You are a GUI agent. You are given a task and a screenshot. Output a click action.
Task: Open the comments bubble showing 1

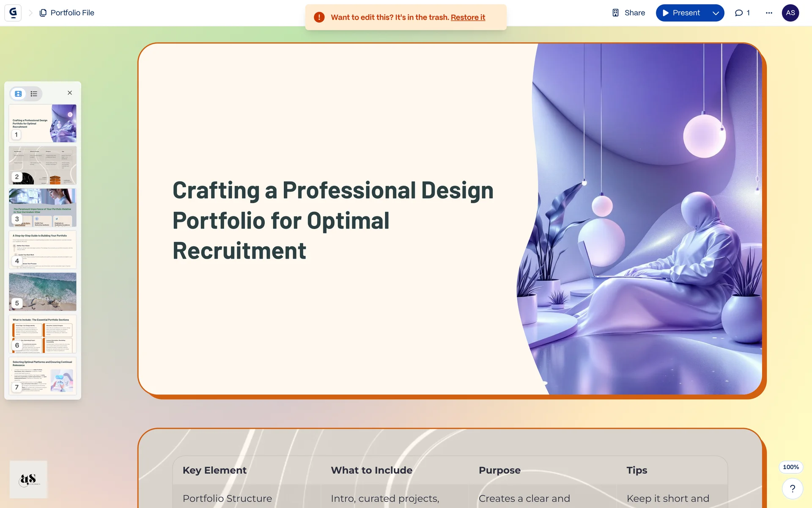point(742,13)
